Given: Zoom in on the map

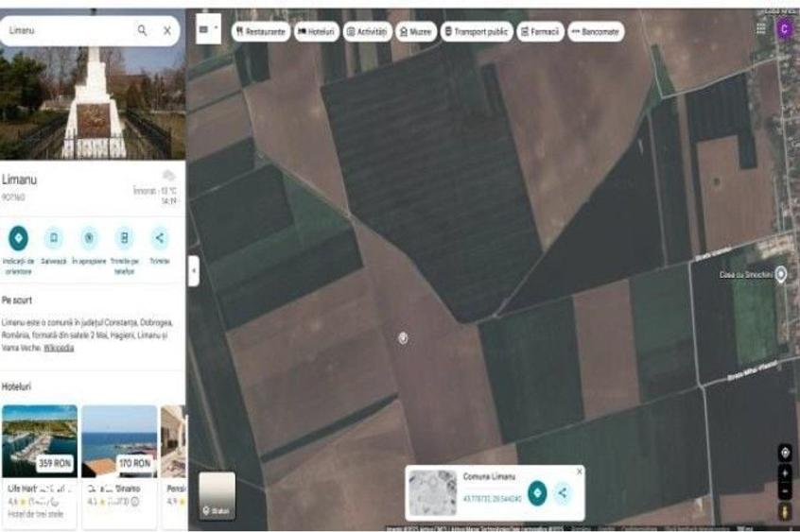Looking at the screenshot, I should click(x=785, y=473).
